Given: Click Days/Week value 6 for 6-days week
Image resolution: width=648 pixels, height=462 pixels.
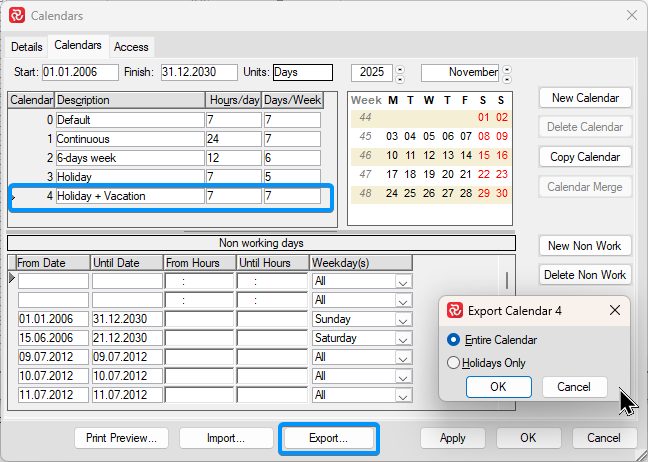Looking at the screenshot, I should (292, 158).
